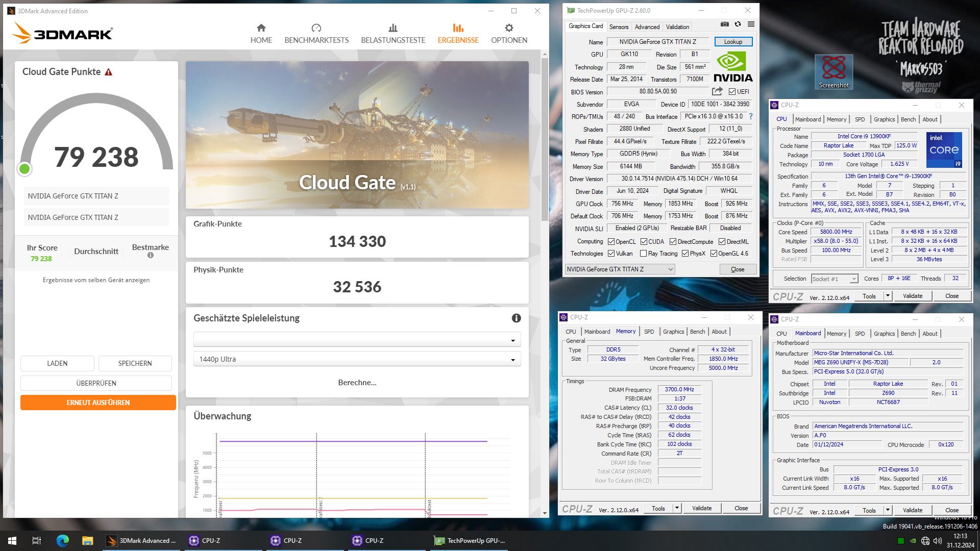Expand the Tools arrow in the CPU-Z Mainboard window
This screenshot has width=980, height=551.
888,510
